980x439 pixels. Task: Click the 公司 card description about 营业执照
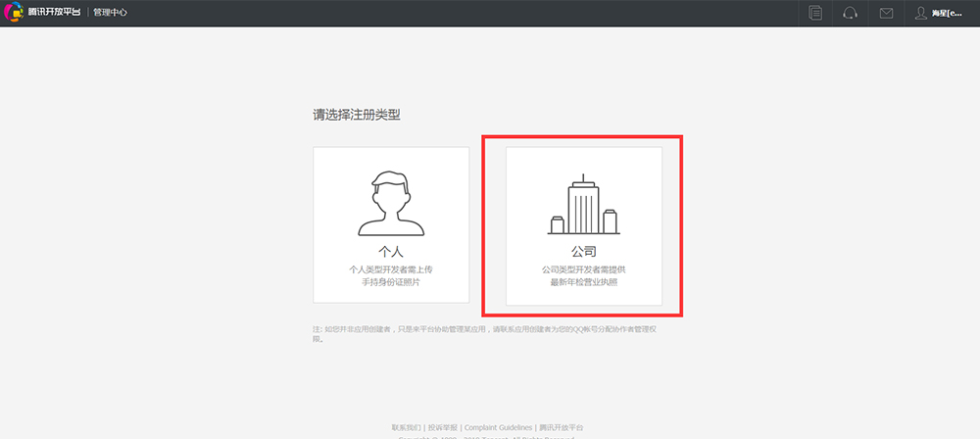click(x=584, y=274)
